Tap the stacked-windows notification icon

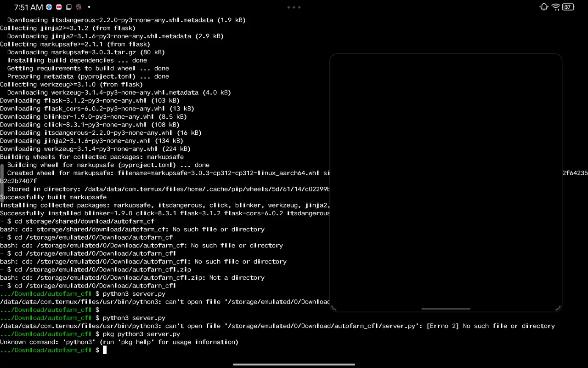coord(68,7)
